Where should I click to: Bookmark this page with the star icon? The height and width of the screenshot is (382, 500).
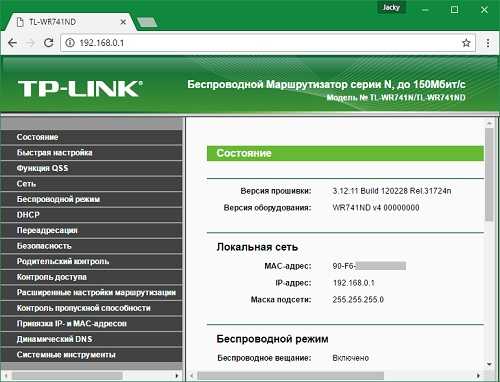tap(466, 43)
